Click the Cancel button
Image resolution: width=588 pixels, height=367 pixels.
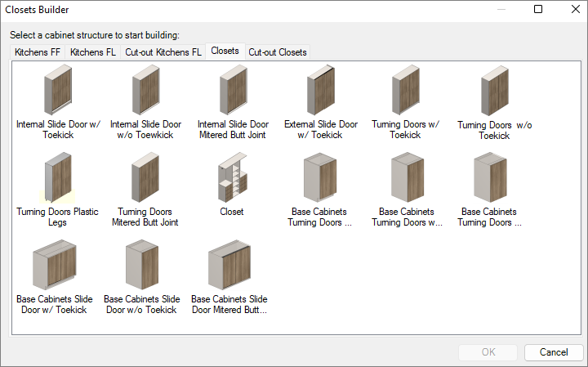(x=554, y=352)
